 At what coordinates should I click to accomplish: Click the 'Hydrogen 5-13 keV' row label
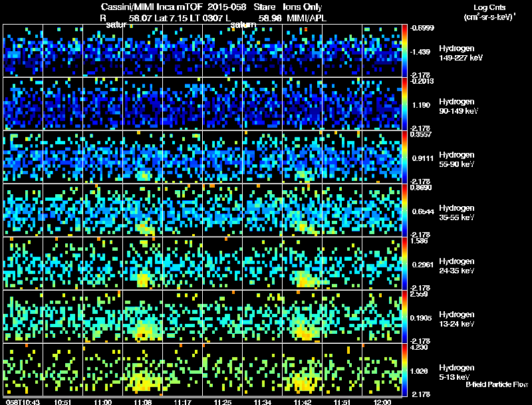pyautogui.click(x=457, y=372)
